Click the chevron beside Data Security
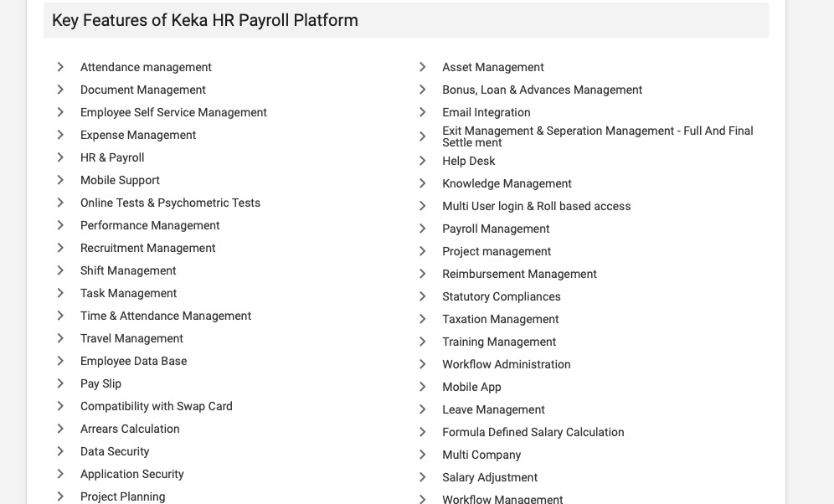 [60, 451]
